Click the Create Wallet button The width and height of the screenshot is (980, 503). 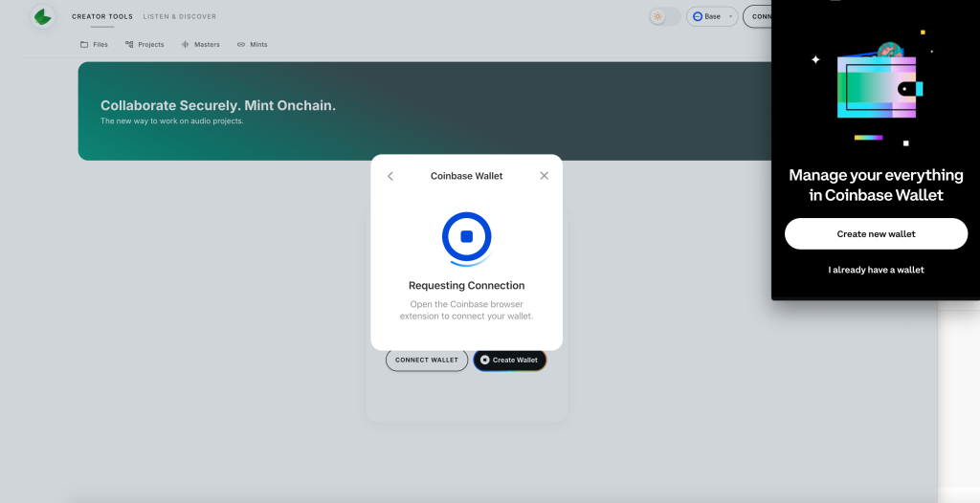[x=510, y=360]
